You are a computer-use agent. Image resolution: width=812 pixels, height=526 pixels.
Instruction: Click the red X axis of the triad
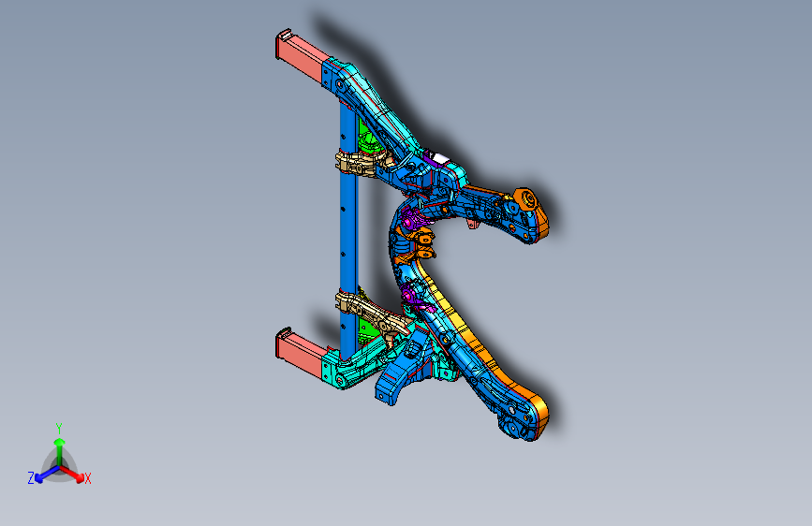coord(74,473)
